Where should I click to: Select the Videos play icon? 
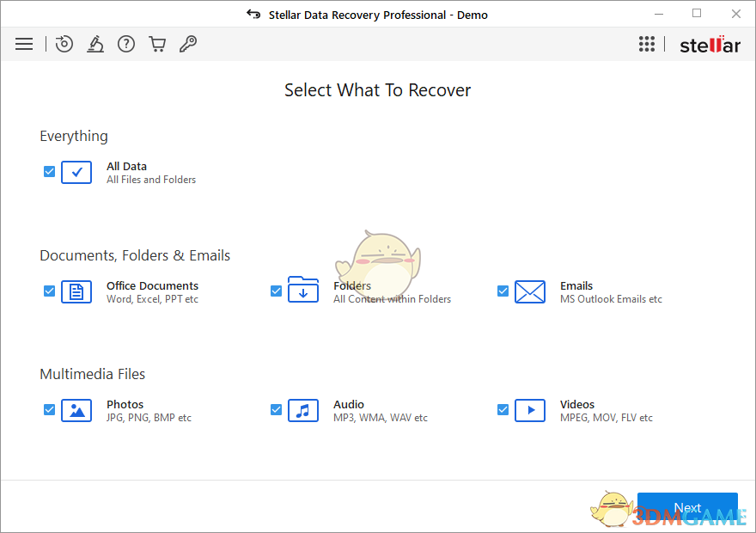click(x=530, y=410)
